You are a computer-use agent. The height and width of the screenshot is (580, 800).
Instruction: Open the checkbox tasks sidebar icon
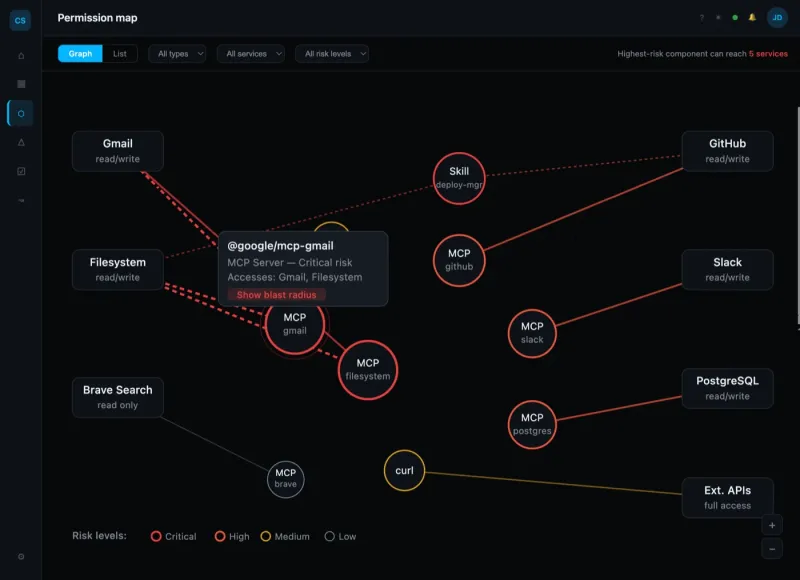click(x=21, y=171)
